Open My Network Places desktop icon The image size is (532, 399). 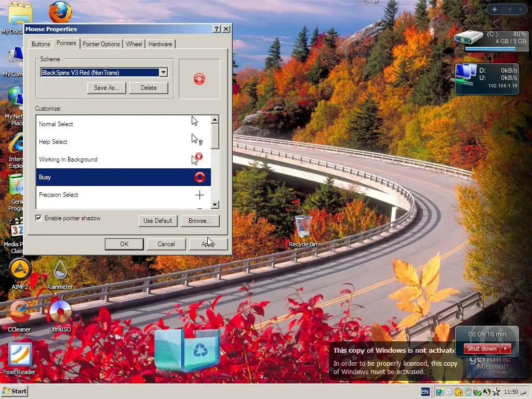tap(15, 105)
